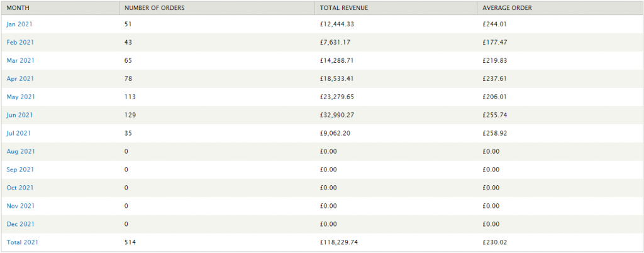Screen dimensions: 644x253
Task: Click the Jun 2021 link
Action: [19, 115]
